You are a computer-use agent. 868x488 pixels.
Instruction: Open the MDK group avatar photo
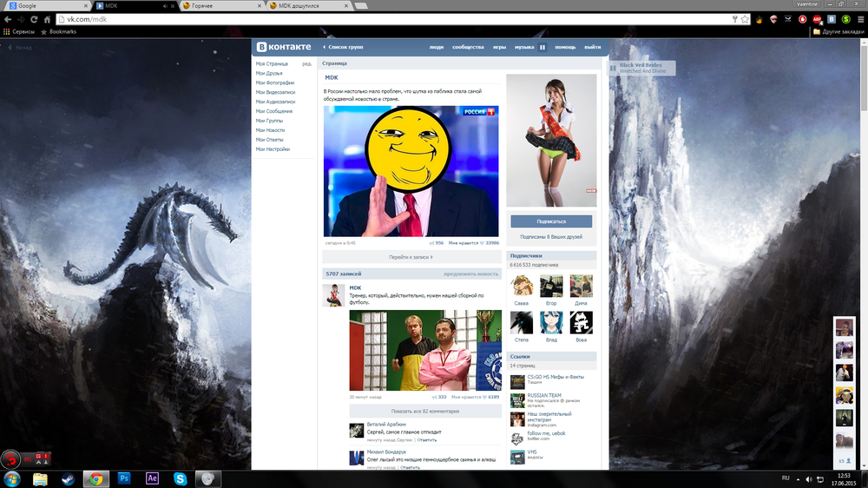click(x=551, y=141)
